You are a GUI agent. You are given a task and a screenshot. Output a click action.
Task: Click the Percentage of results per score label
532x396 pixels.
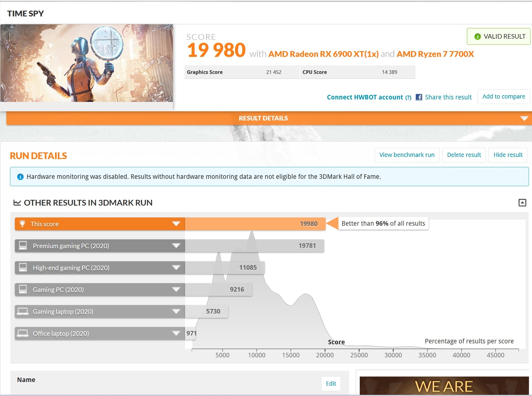click(x=469, y=341)
